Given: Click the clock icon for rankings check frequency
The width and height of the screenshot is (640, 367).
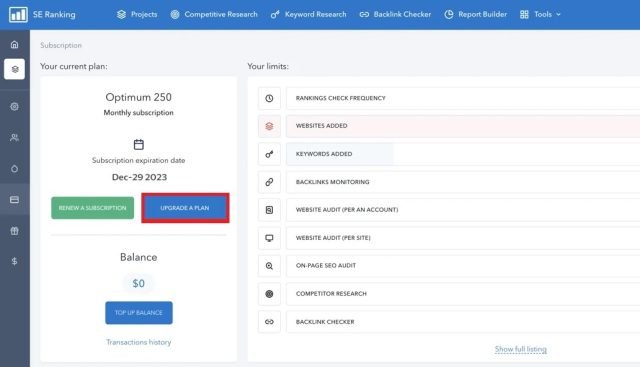Looking at the screenshot, I should [269, 98].
